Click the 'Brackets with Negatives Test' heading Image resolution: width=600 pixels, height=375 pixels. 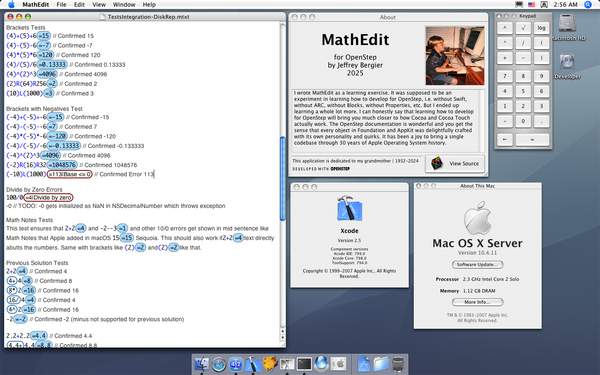coord(44,109)
